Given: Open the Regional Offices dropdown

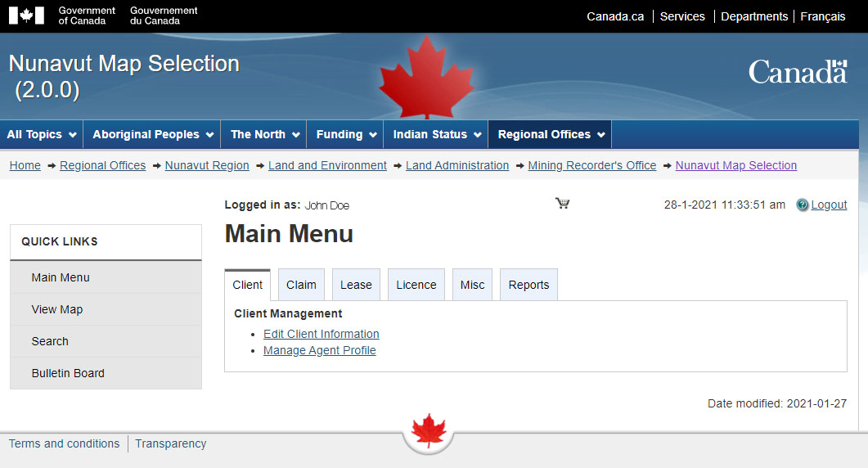Looking at the screenshot, I should coord(551,135).
